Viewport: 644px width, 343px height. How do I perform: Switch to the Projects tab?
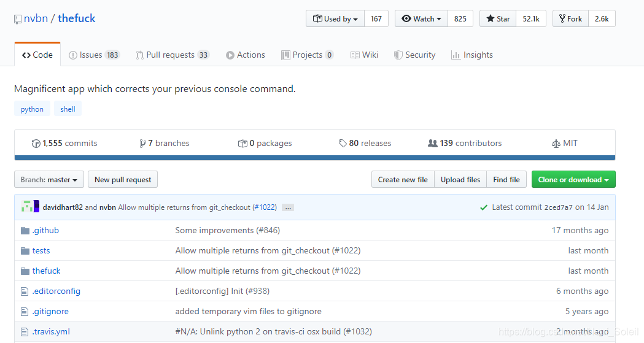point(307,55)
